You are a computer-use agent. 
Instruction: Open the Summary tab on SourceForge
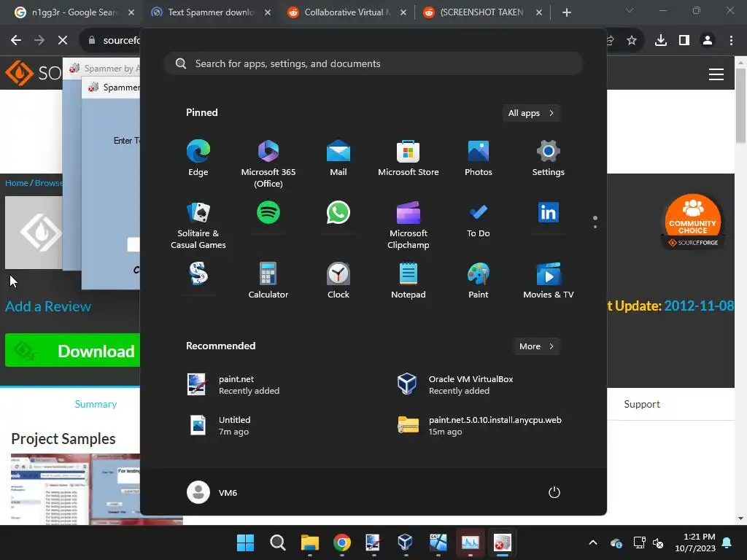tap(96, 404)
